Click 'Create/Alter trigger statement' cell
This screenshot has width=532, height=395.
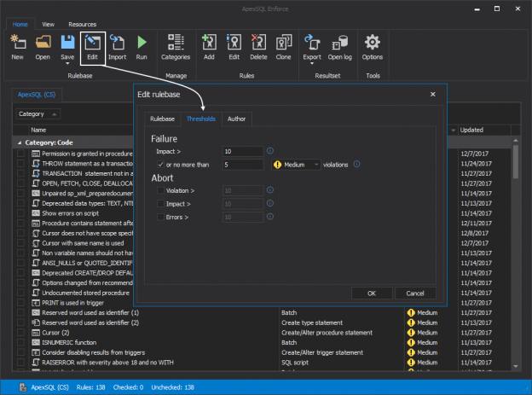[322, 352]
